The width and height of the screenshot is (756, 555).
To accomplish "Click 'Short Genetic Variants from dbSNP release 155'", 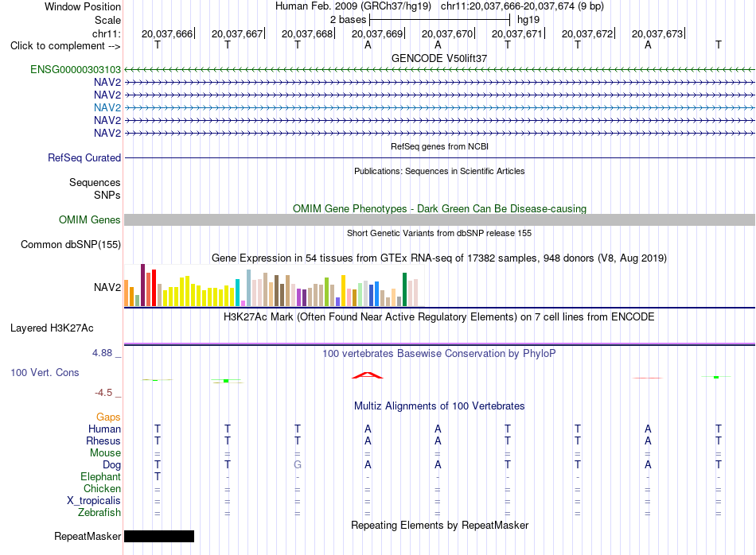I will coord(438,233).
